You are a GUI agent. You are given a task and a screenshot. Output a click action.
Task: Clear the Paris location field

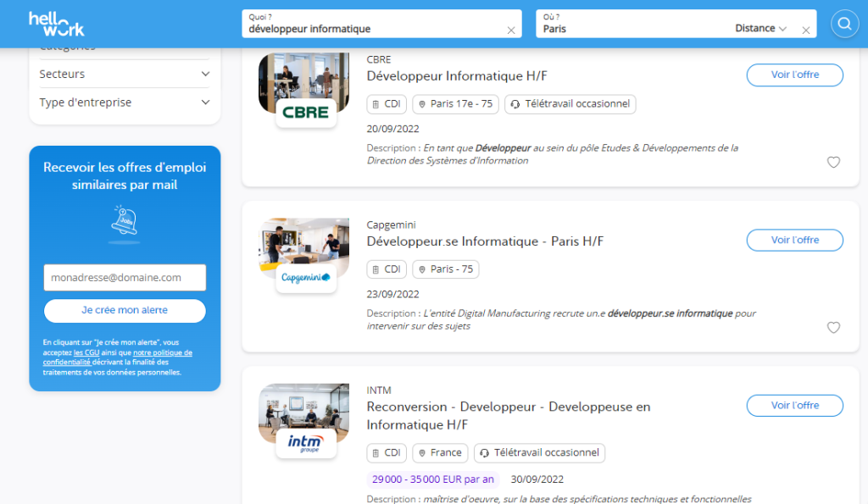(805, 30)
